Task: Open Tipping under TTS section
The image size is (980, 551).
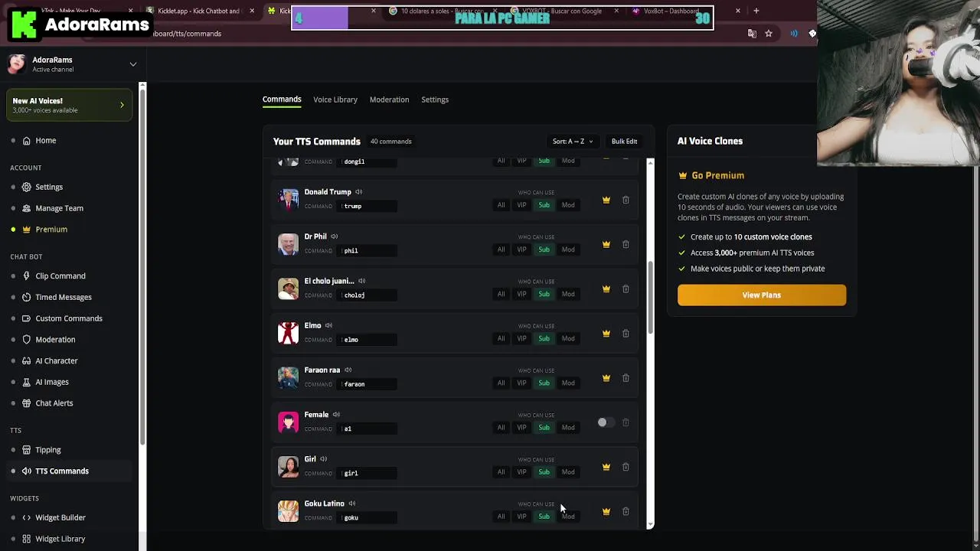Action: coord(48,450)
